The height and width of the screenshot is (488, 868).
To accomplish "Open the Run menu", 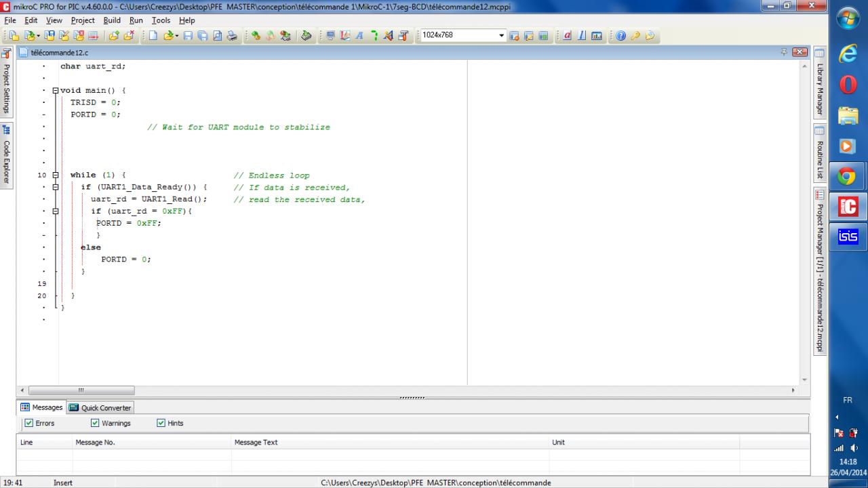I will click(x=136, y=20).
